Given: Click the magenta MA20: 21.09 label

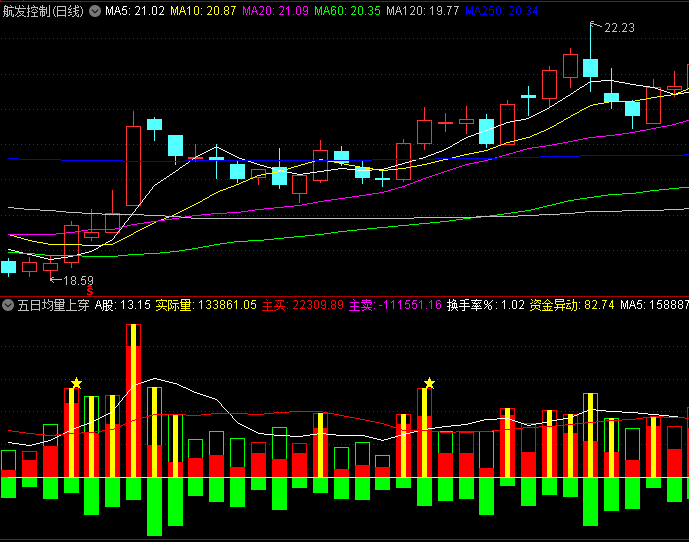Looking at the screenshot, I should coord(276,11).
